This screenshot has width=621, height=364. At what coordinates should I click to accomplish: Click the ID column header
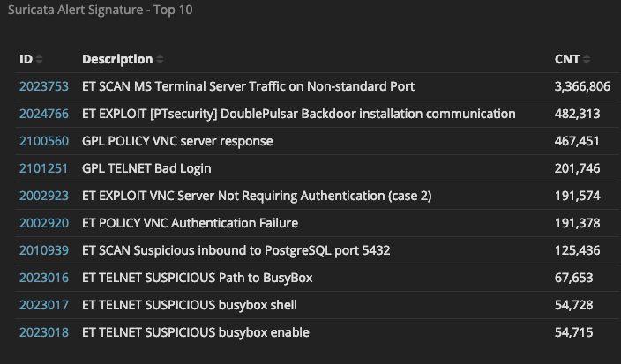pyautogui.click(x=26, y=59)
